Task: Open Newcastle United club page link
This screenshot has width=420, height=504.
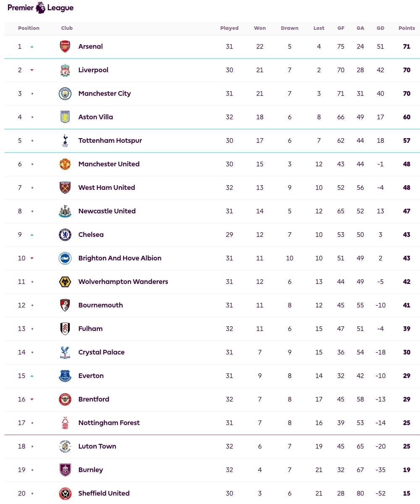Action: [107, 211]
